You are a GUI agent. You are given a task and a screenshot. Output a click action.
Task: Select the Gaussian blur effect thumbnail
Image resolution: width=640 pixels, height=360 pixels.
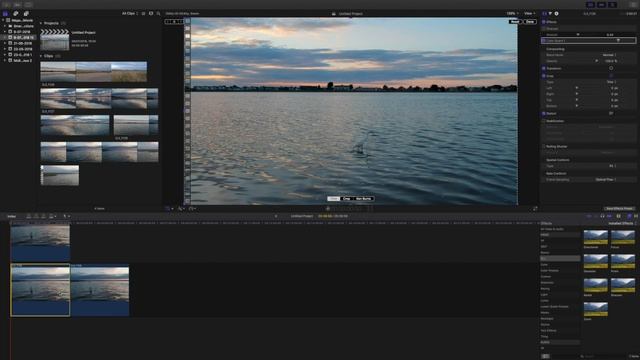[x=596, y=261]
